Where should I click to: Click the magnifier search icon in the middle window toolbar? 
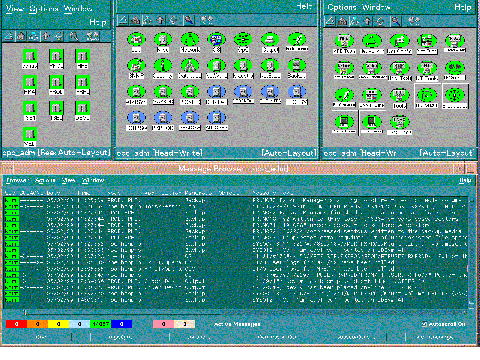coord(189,21)
